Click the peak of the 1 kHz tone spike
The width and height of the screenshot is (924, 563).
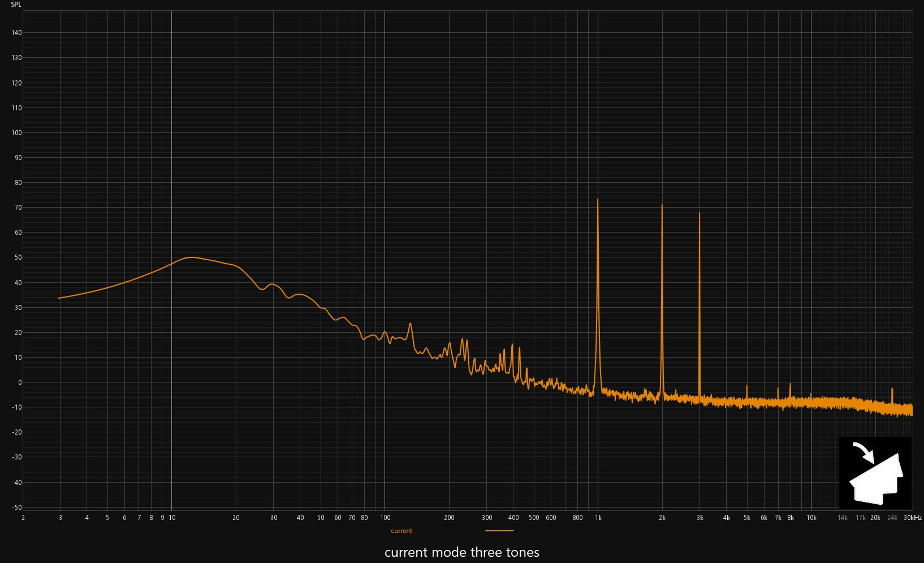pyautogui.click(x=598, y=199)
